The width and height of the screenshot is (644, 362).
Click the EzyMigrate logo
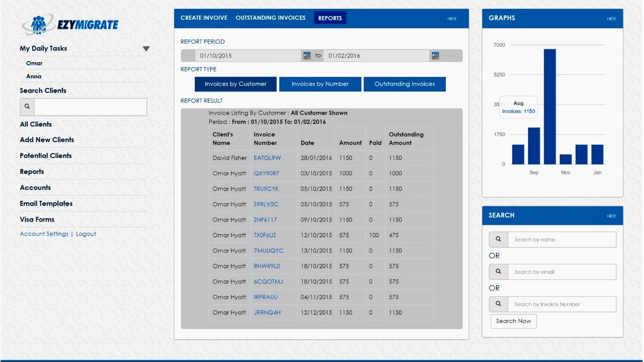(x=70, y=25)
